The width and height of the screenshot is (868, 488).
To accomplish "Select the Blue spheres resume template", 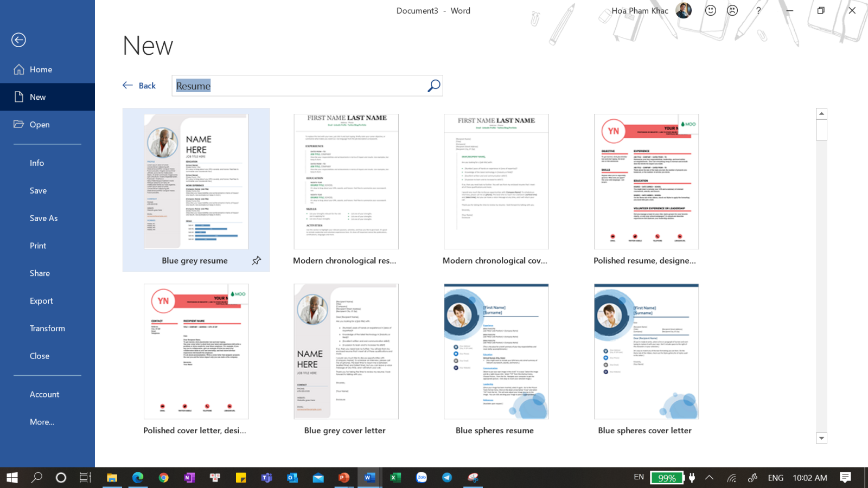I will [496, 351].
